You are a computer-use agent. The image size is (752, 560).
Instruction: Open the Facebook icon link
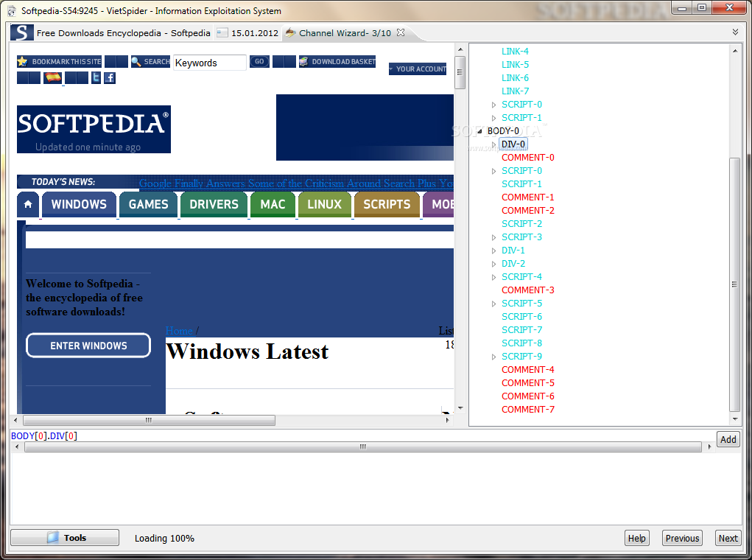[x=110, y=78]
